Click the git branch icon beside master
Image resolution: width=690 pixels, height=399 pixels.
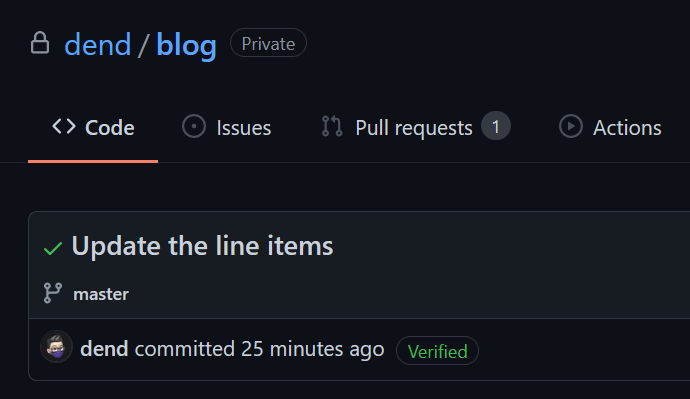pyautogui.click(x=52, y=293)
